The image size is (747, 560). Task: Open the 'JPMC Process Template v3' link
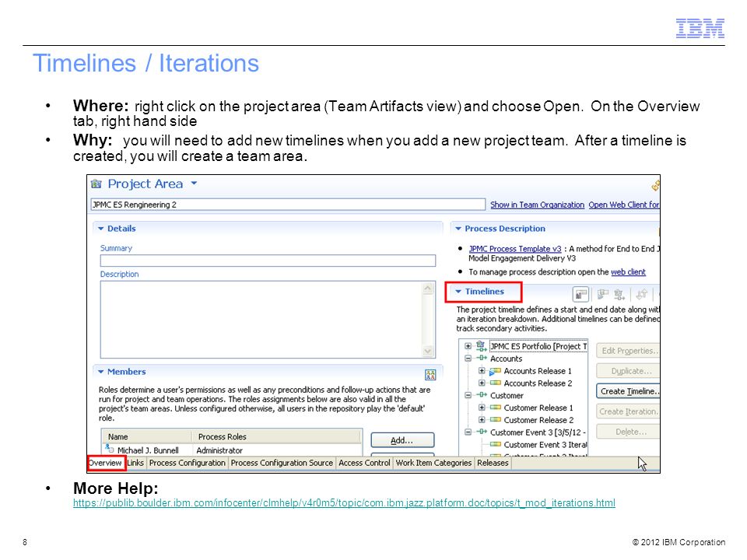coord(515,249)
